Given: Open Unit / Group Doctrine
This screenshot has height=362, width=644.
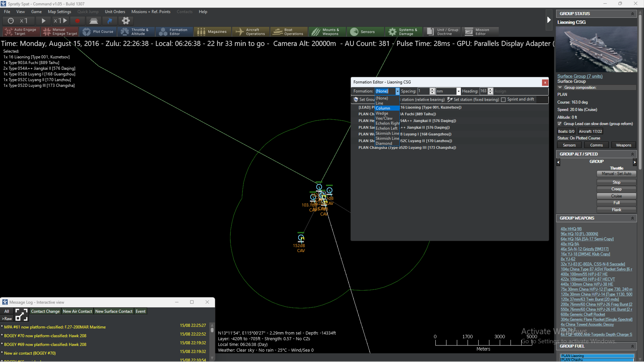Looking at the screenshot, I should 442,32.
